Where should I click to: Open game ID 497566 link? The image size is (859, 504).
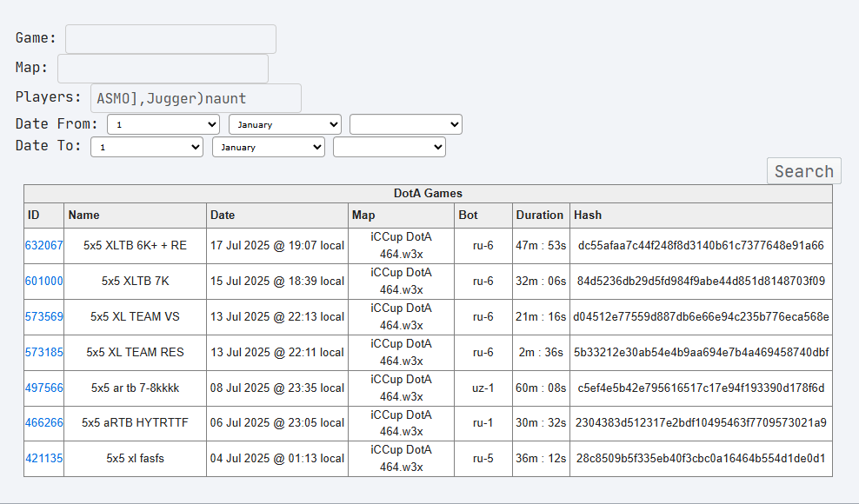point(43,388)
